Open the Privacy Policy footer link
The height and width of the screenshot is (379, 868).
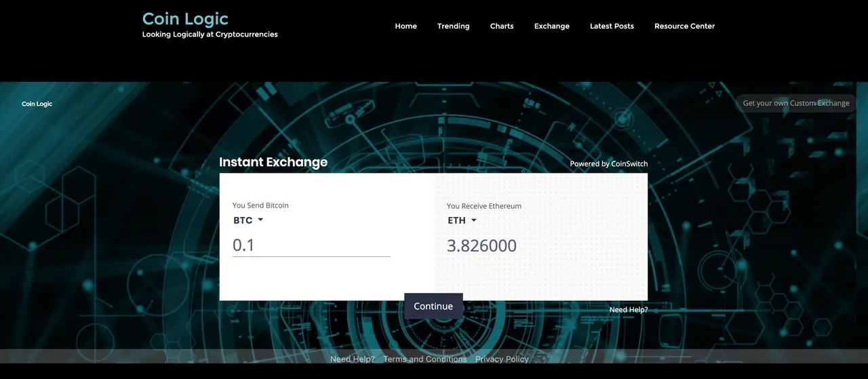pos(502,359)
